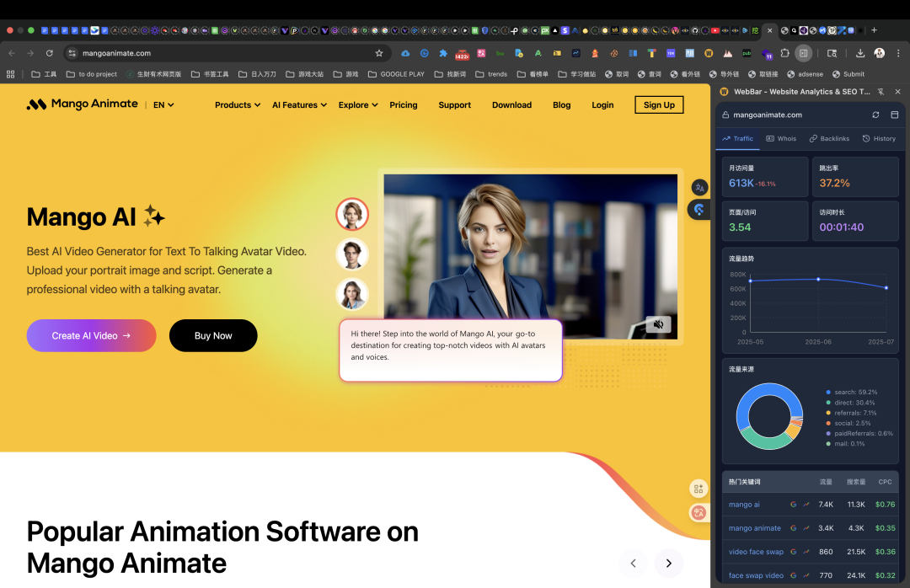Unmute the avatar video
Image resolution: width=910 pixels, height=588 pixels.
[x=658, y=324]
